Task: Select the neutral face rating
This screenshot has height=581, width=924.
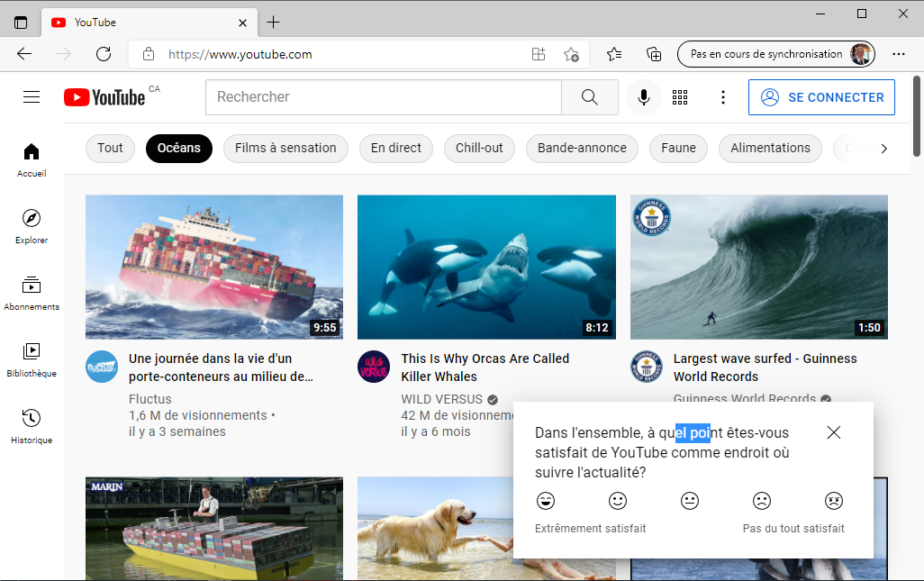Action: coord(690,501)
